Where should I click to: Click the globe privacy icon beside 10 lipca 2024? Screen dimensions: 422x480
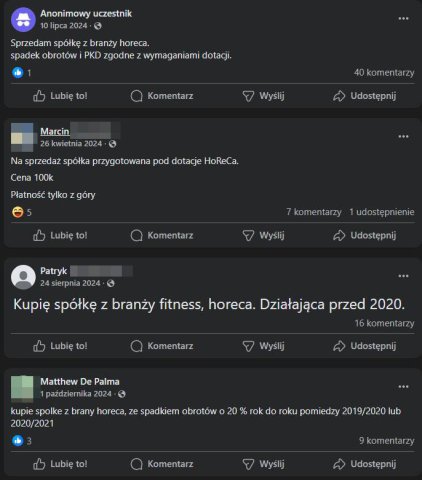(98, 26)
